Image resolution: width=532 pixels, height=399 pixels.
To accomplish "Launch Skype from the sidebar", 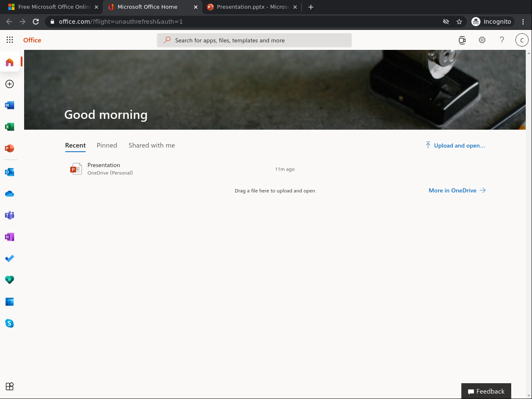I will pyautogui.click(x=10, y=323).
